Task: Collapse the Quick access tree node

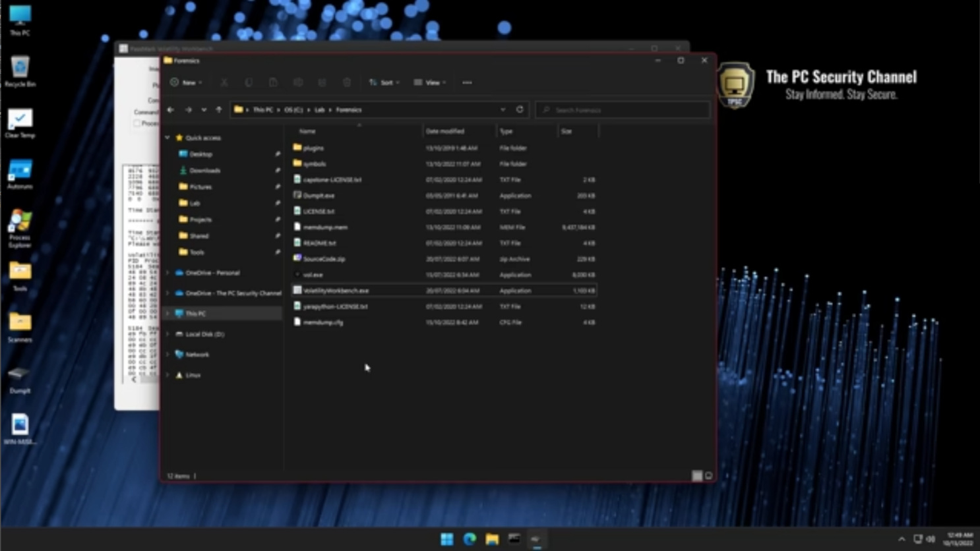Action: (168, 138)
